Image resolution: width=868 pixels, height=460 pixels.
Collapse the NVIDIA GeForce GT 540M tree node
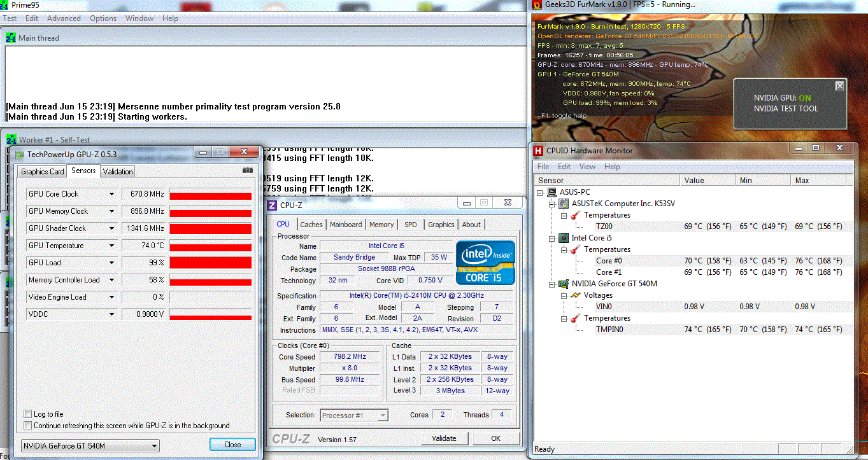point(552,284)
